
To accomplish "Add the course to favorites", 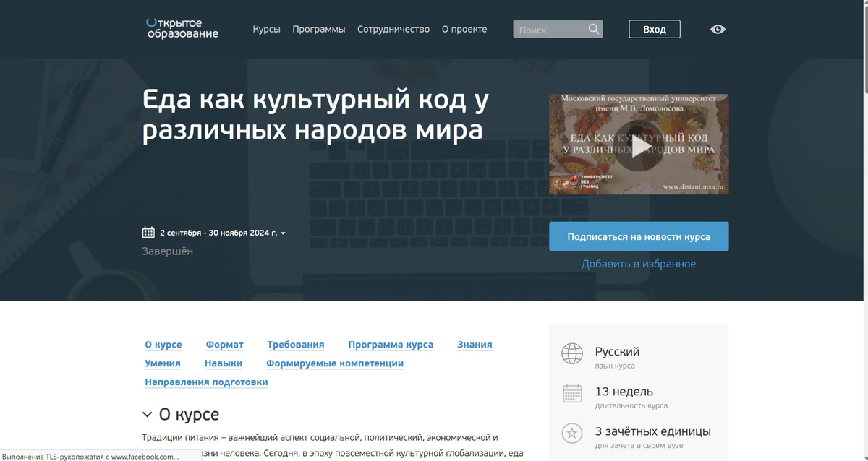I will click(x=638, y=264).
